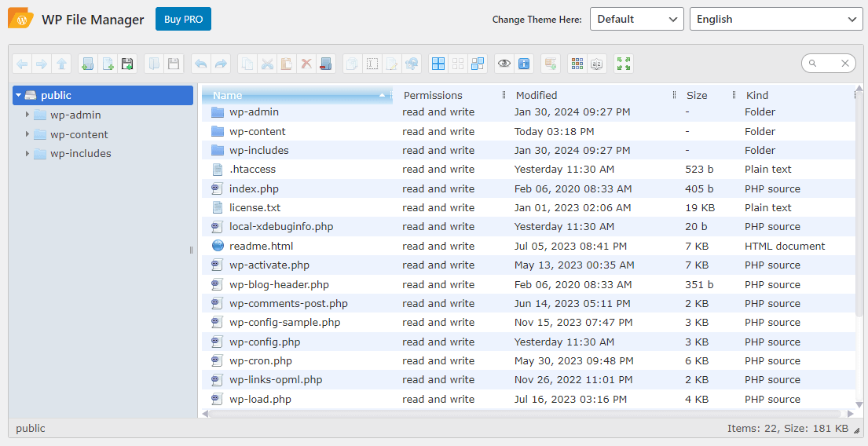Invert the selection using toolbar icon
The image size is (868, 446).
click(478, 64)
